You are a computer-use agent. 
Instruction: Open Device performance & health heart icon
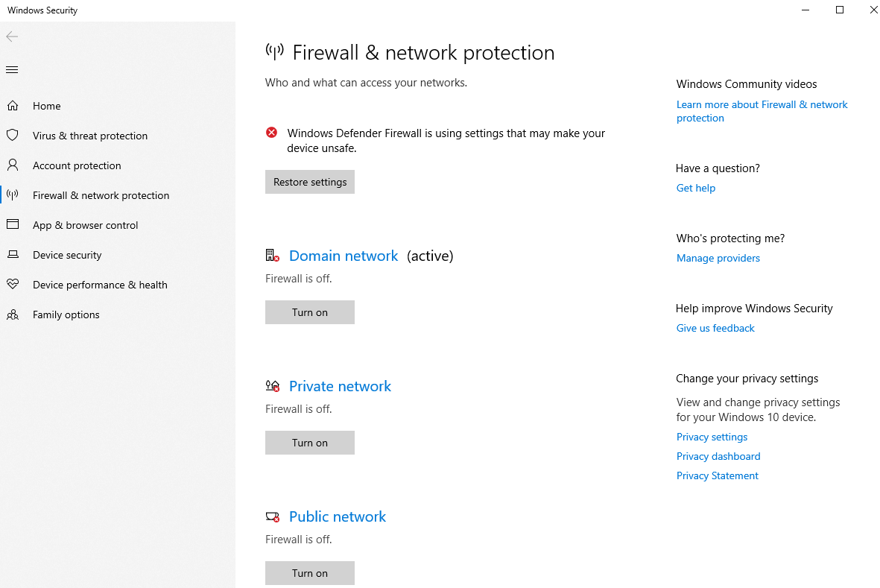pos(13,284)
